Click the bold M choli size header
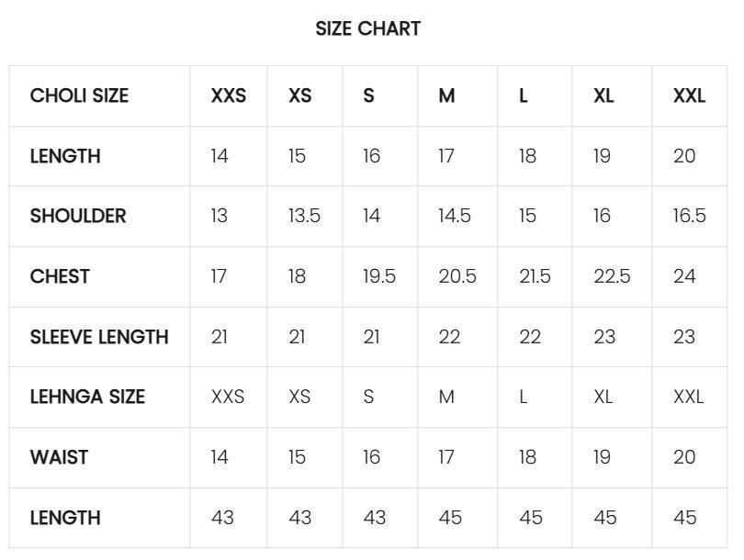 pyautogui.click(x=446, y=95)
